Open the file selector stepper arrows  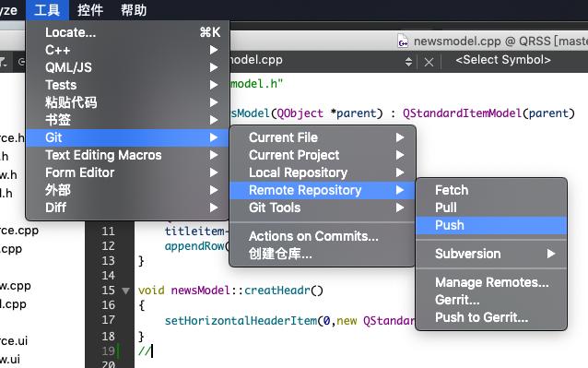pos(409,62)
